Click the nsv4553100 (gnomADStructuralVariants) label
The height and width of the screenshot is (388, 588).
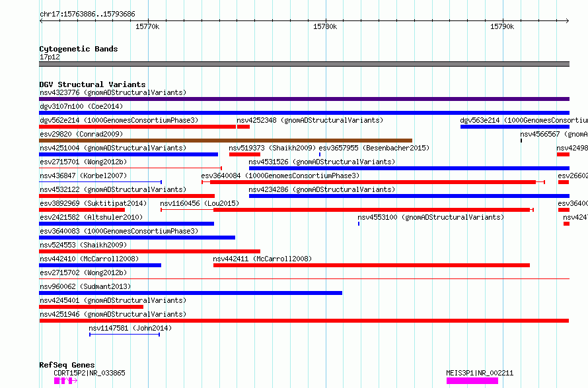pos(431,217)
